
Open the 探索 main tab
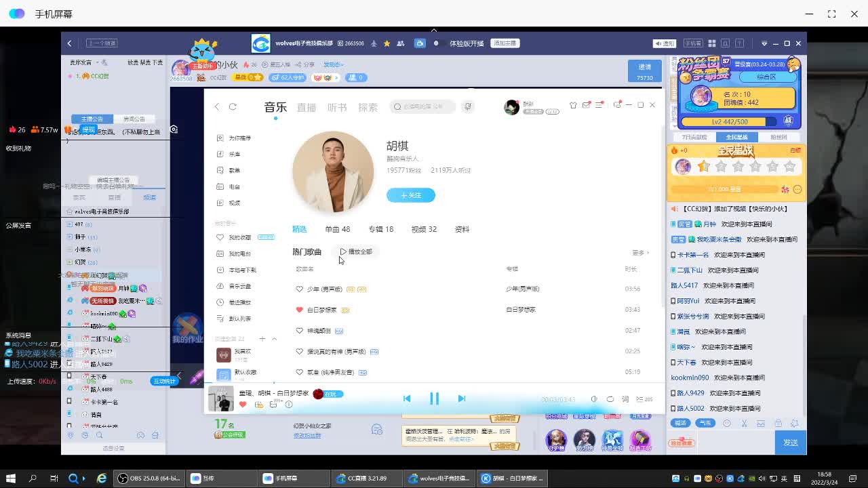[x=368, y=107]
